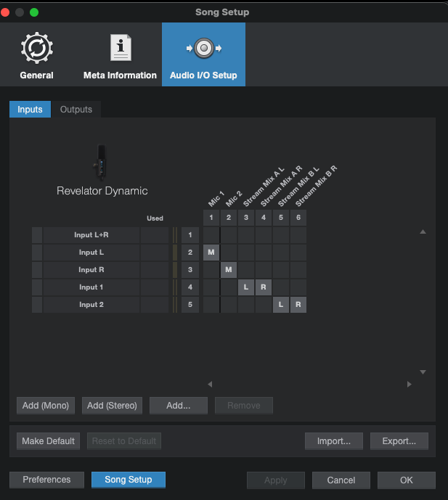Toggle the L assignment for Input 2 on column 5
Image resolution: width=448 pixels, height=500 pixels.
point(281,305)
